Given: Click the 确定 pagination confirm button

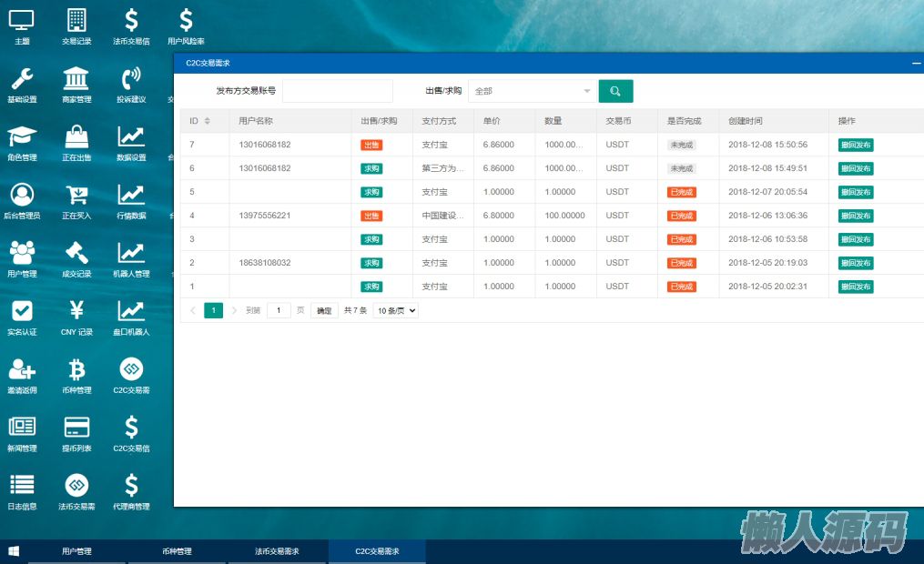Looking at the screenshot, I should [x=324, y=310].
